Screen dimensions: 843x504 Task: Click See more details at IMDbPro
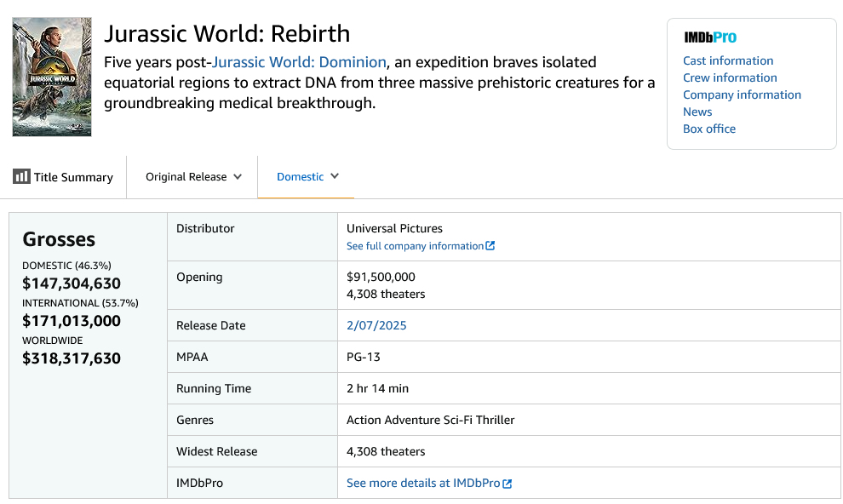pyautogui.click(x=423, y=483)
